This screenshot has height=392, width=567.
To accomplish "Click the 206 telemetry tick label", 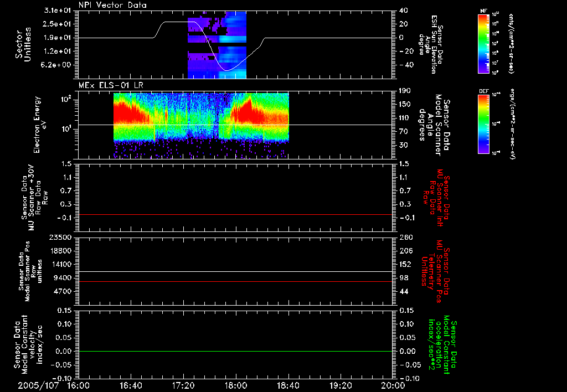I will point(405,251).
